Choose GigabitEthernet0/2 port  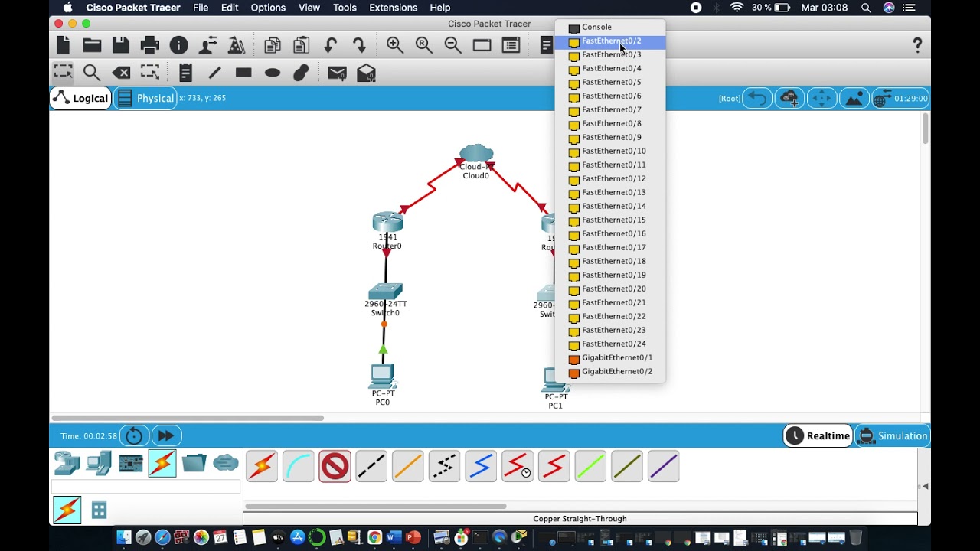tap(610, 371)
